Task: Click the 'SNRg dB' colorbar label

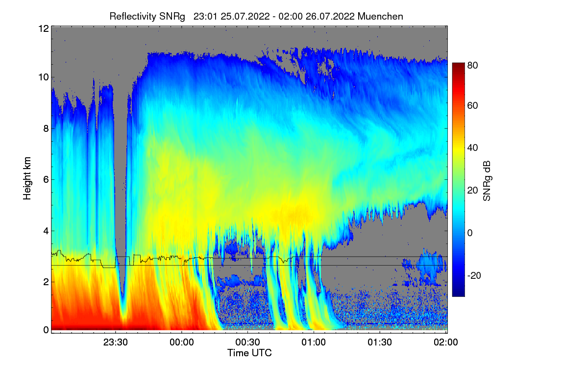Action: click(x=487, y=180)
